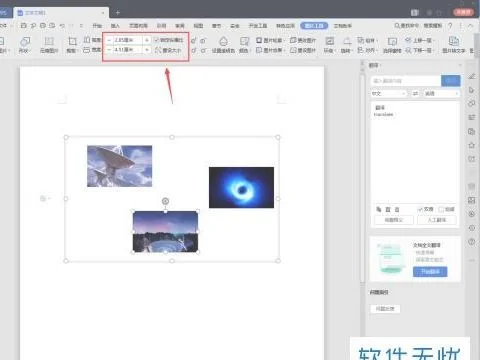Switch to the Picture Tools ribbon tab
This screenshot has width=480, height=360.
tap(314, 26)
